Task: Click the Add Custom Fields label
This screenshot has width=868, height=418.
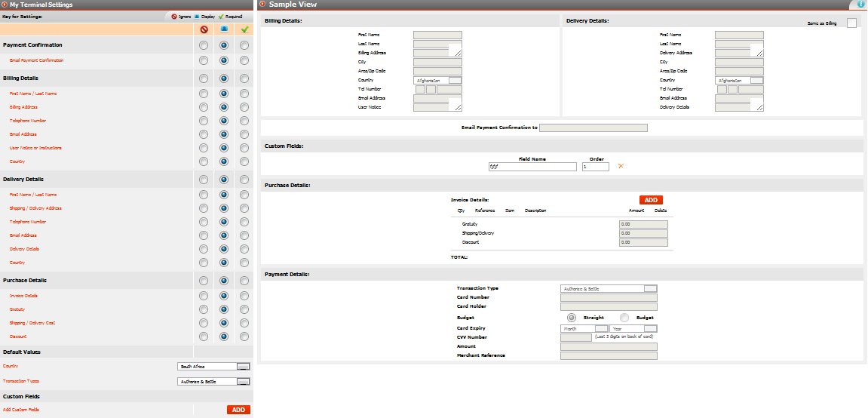Action: coord(21,410)
